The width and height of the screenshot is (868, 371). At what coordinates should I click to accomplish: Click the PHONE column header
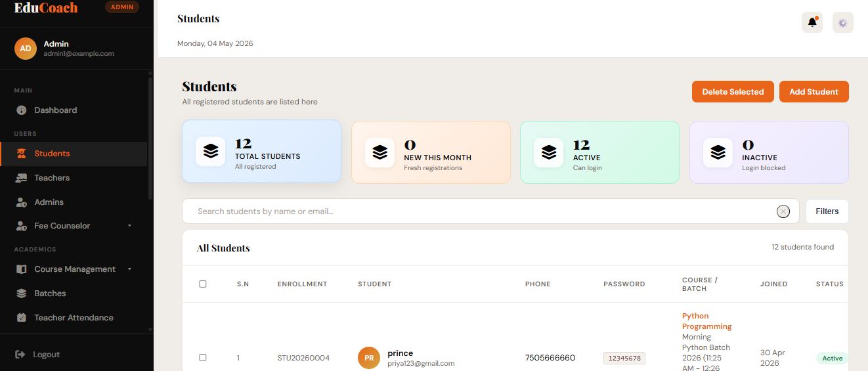pos(538,284)
